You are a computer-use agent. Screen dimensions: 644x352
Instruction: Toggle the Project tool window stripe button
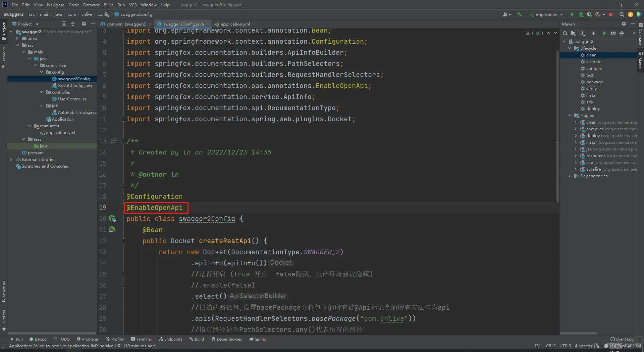coord(4,31)
